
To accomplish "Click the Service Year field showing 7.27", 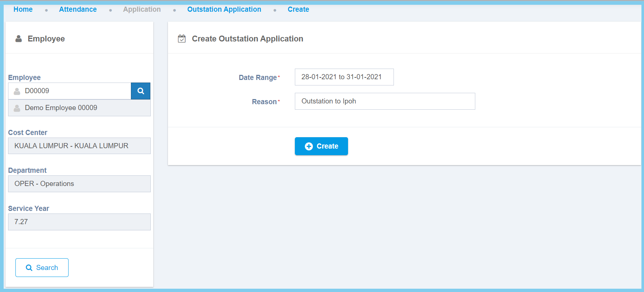I will coord(79,222).
